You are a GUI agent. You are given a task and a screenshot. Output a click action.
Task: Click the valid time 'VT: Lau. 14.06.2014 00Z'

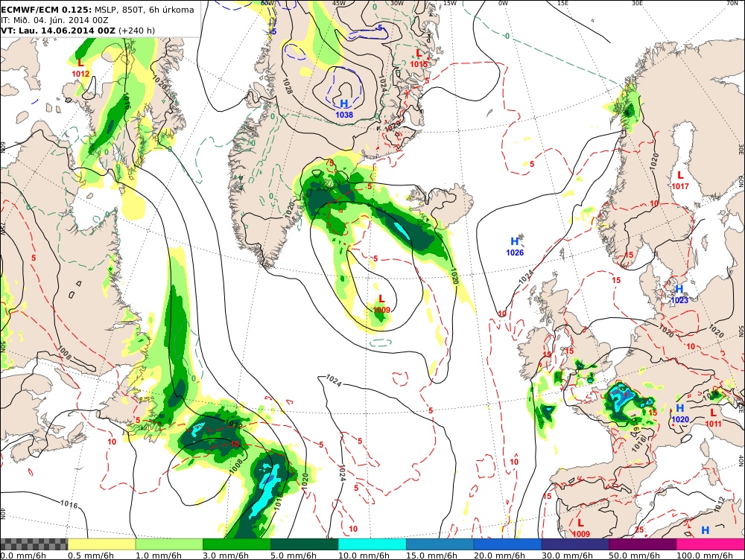[x=58, y=31]
